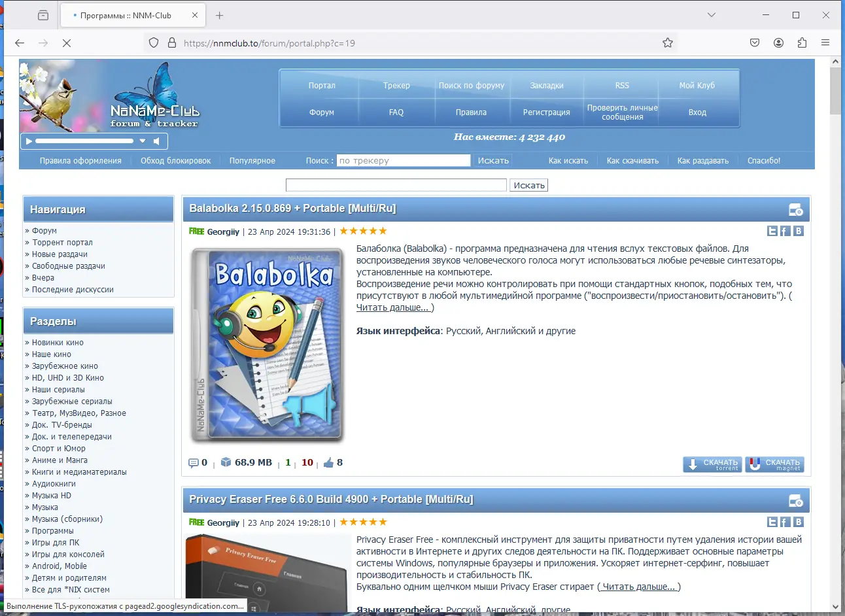845x616 pixels.
Task: Open the Новинки кино section
Action: click(x=58, y=343)
